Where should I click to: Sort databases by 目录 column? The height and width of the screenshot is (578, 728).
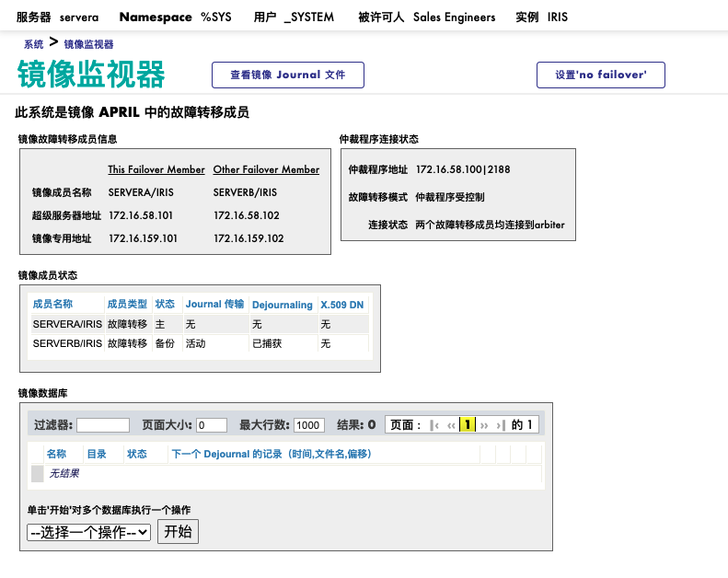[x=97, y=454]
